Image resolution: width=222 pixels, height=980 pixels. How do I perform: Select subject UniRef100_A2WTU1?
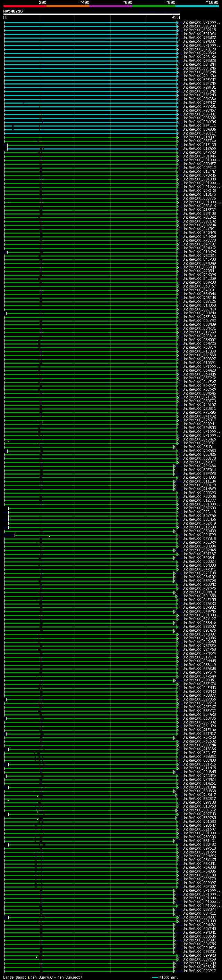click(x=199, y=88)
